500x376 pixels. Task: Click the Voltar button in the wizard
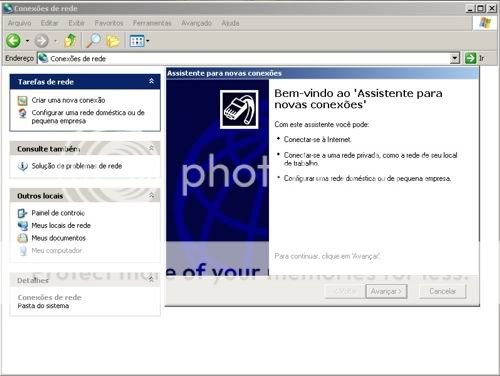[345, 291]
